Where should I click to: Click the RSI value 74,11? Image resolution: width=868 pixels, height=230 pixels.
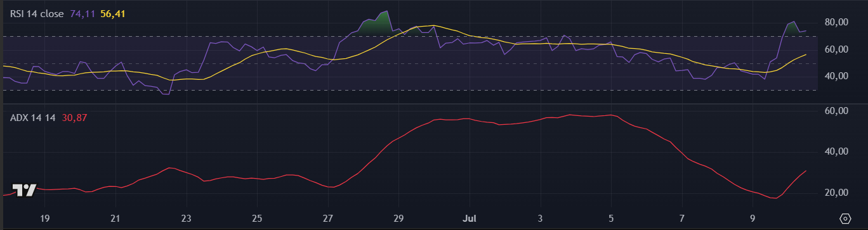click(82, 13)
